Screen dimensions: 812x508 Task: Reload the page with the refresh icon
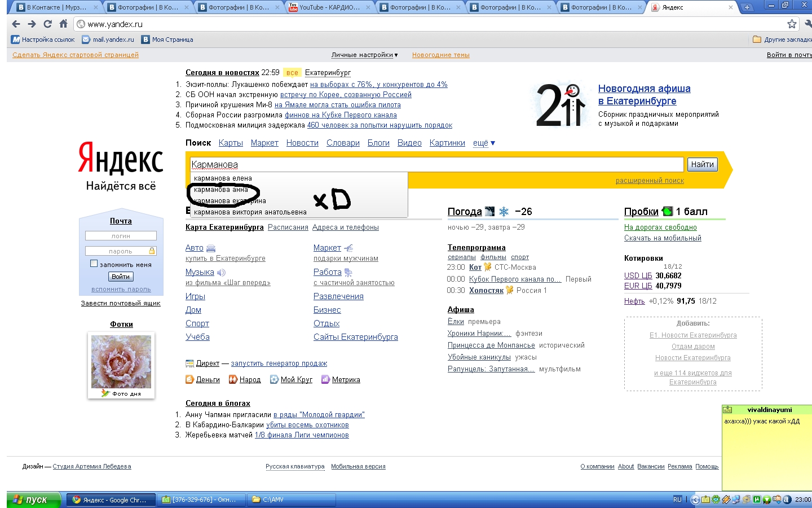click(x=47, y=24)
